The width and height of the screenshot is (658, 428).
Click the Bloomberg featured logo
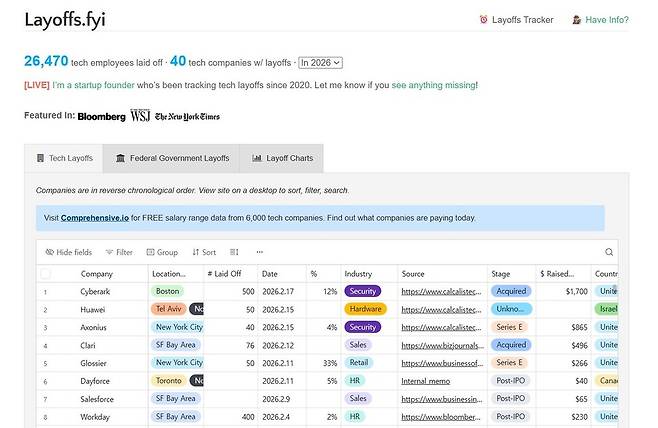(102, 117)
